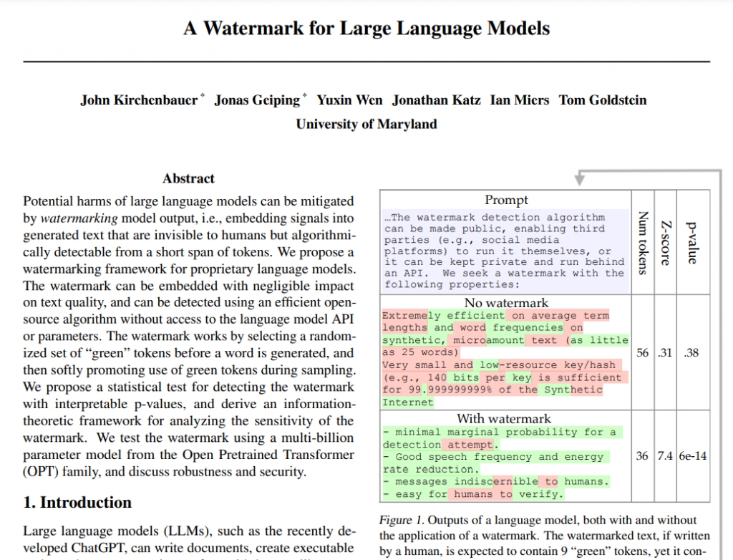Click the rotated 'Num tokens' column header
Image resolution: width=733 pixels, height=560 pixels.
(x=642, y=242)
